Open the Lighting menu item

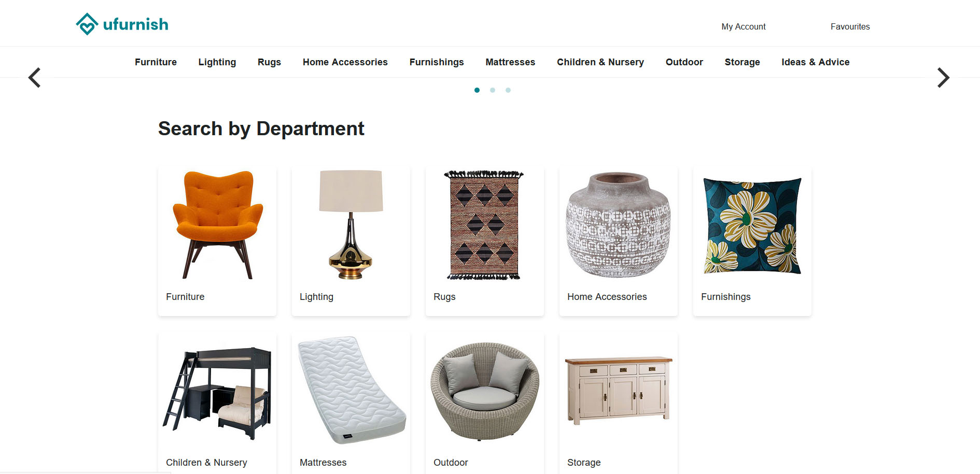[x=217, y=62]
